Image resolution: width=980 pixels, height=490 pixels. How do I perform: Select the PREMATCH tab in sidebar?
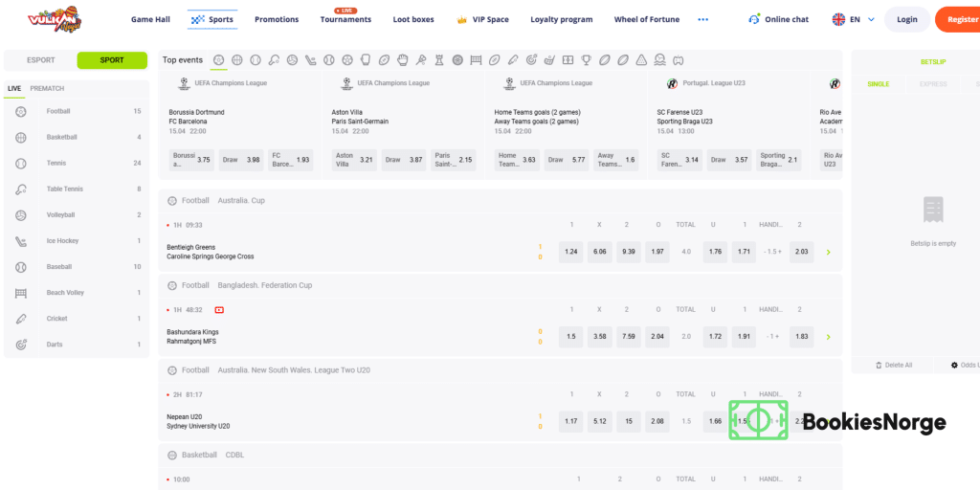pos(47,89)
